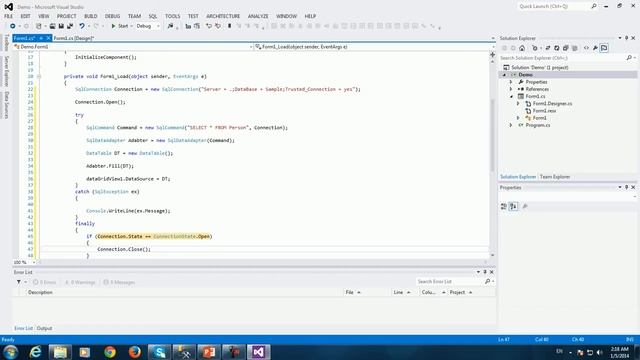The image size is (640, 360).
Task: Expand the References node in Solution Explorer
Action: click(511, 89)
